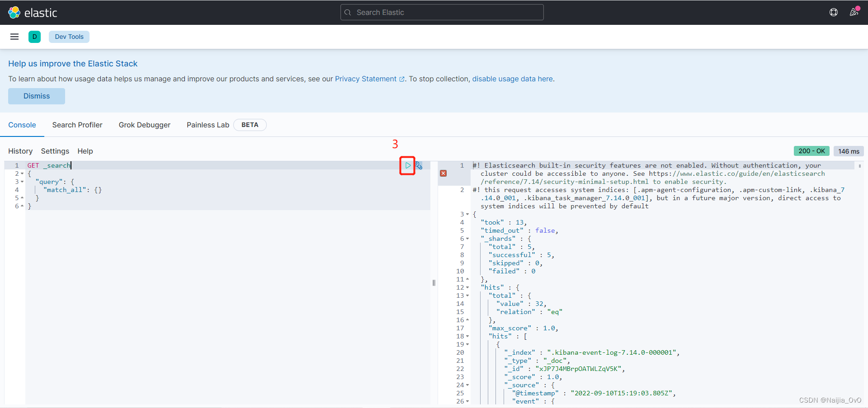868x408 pixels.
Task: Open console Settings
Action: pos(55,151)
